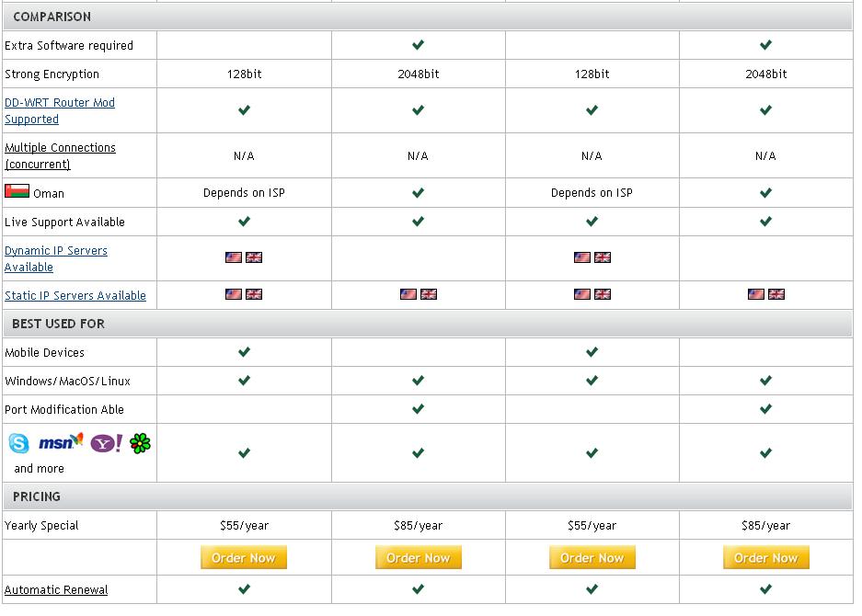Click the green ICQ flower icon
Image resolution: width=862 pixels, height=616 pixels.
pos(140,443)
